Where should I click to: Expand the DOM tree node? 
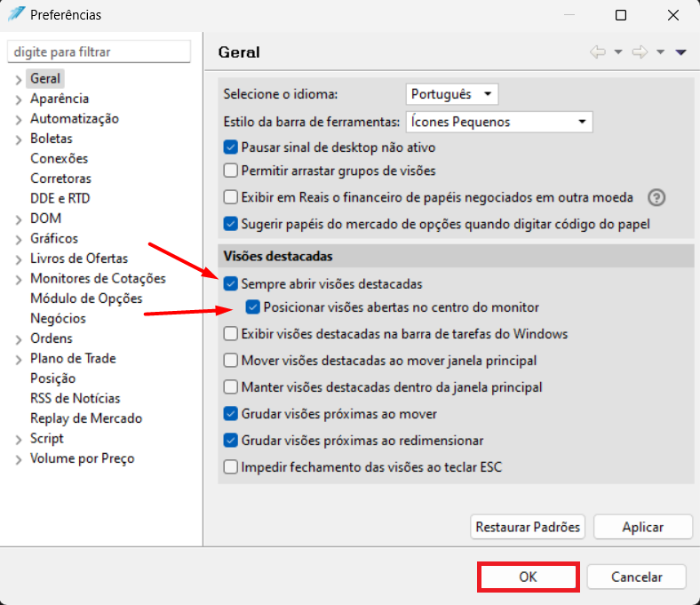[19, 219]
